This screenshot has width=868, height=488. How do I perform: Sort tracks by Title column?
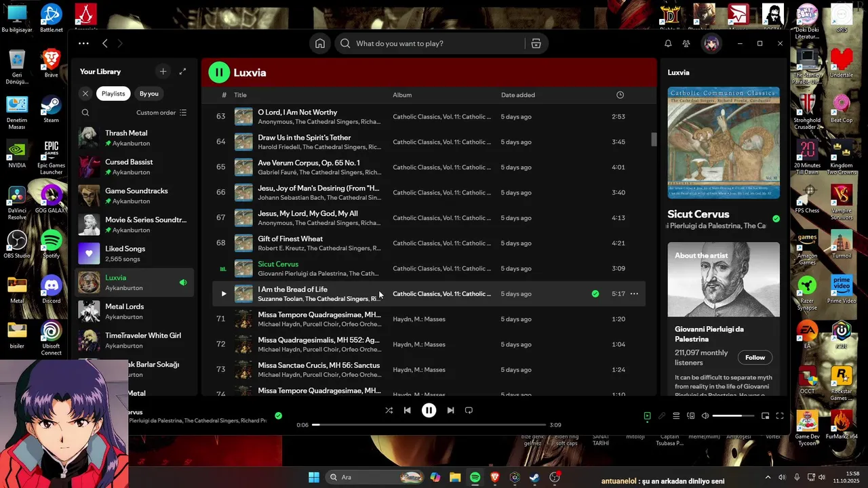coord(240,95)
